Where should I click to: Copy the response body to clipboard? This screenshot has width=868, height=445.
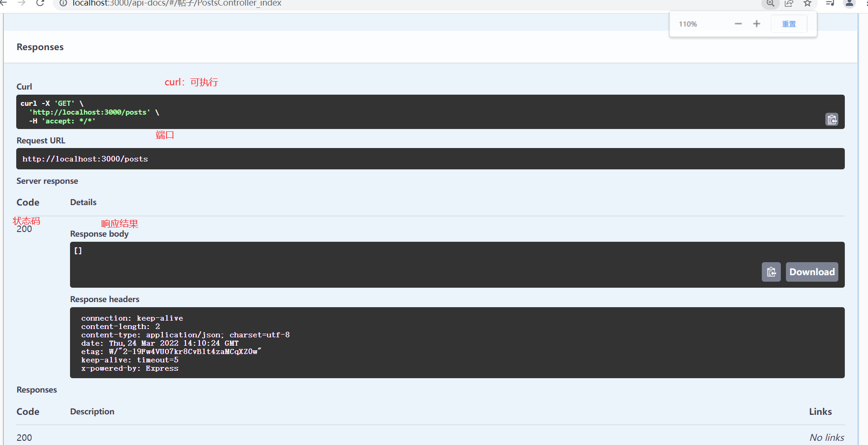tap(771, 272)
